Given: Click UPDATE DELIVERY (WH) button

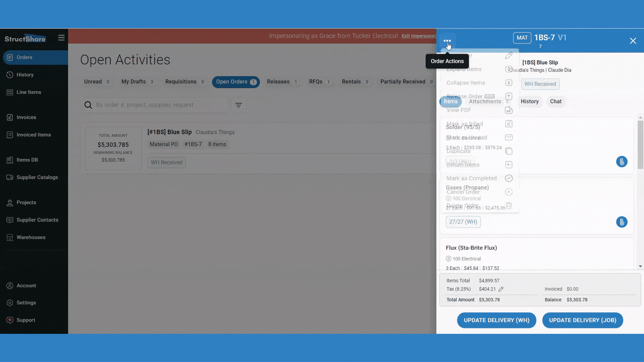Looking at the screenshot, I should [x=497, y=320].
